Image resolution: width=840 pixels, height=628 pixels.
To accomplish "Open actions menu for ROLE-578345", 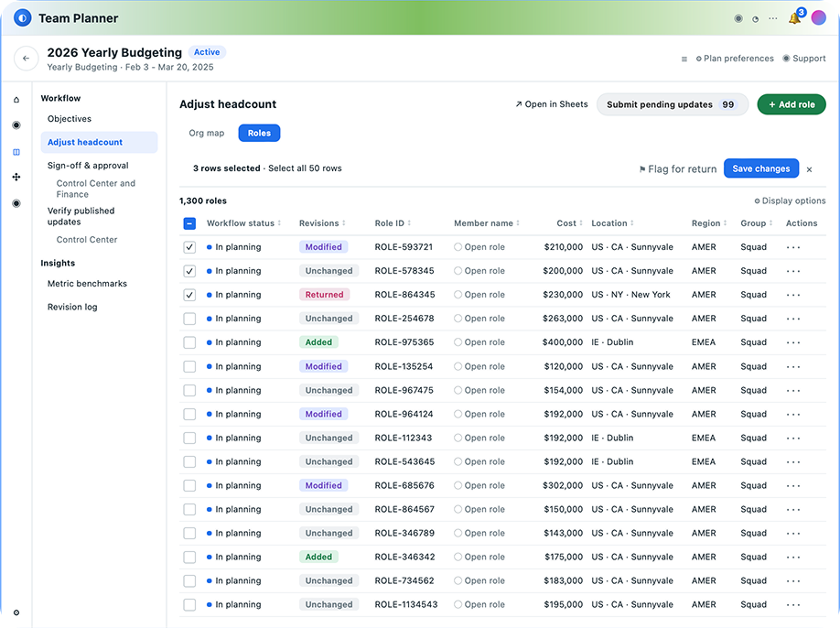I will [x=793, y=271].
